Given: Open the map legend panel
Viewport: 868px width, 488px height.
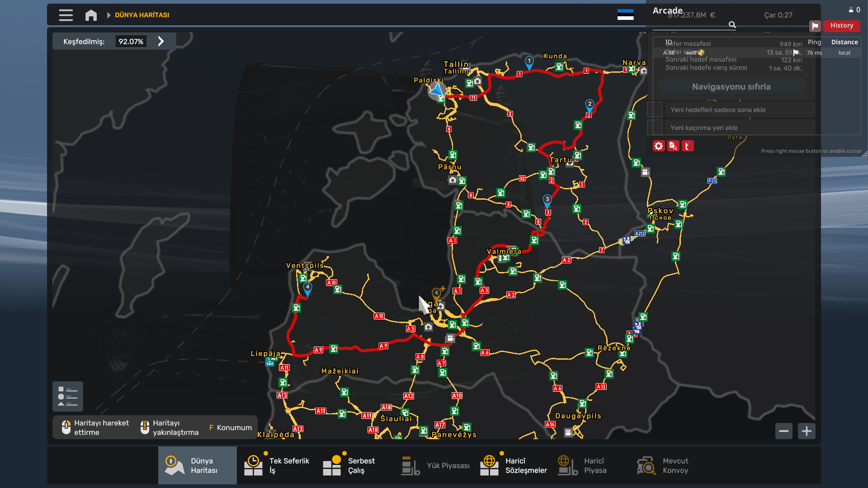Looking at the screenshot, I should [68, 397].
